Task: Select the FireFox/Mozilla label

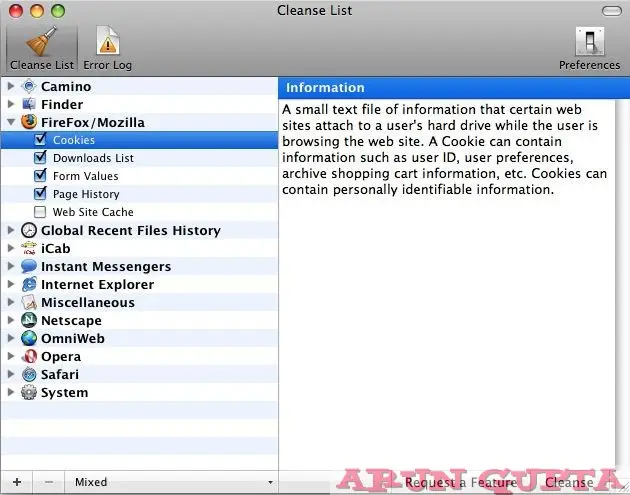Action: [93, 122]
